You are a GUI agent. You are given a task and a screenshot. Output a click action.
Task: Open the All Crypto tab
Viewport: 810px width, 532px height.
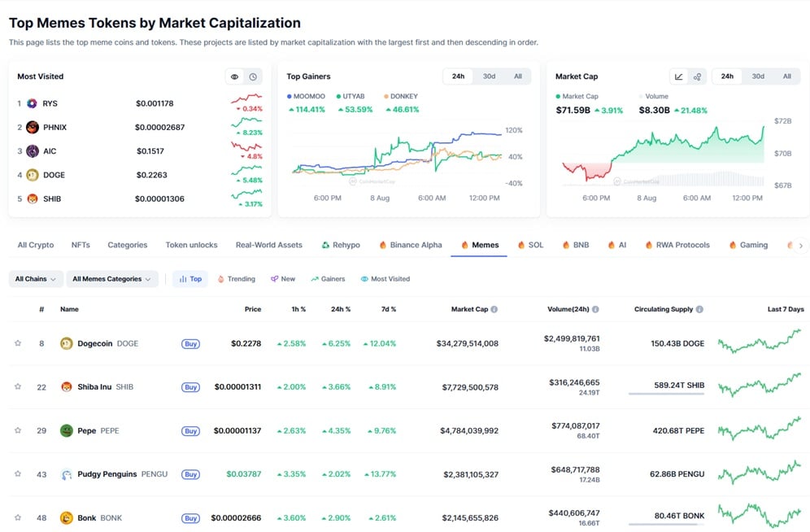point(36,245)
